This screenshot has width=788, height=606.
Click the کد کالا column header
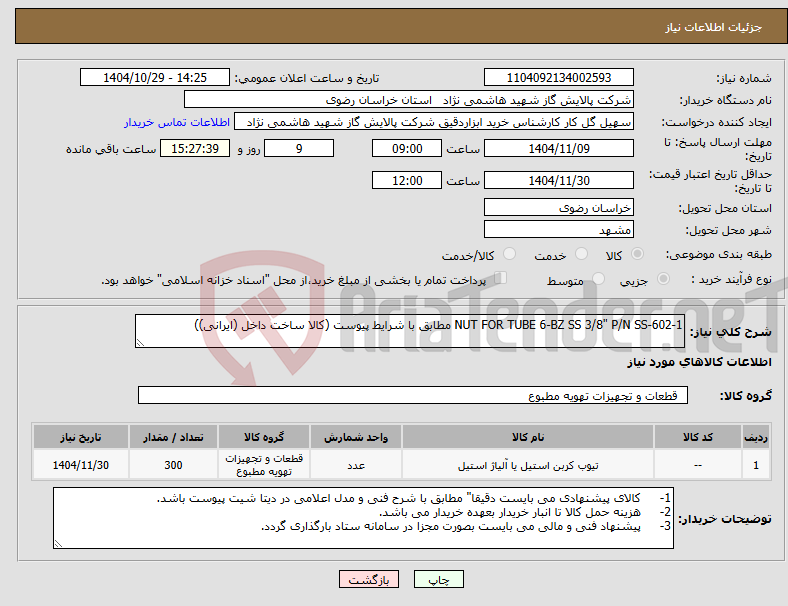coord(698,437)
